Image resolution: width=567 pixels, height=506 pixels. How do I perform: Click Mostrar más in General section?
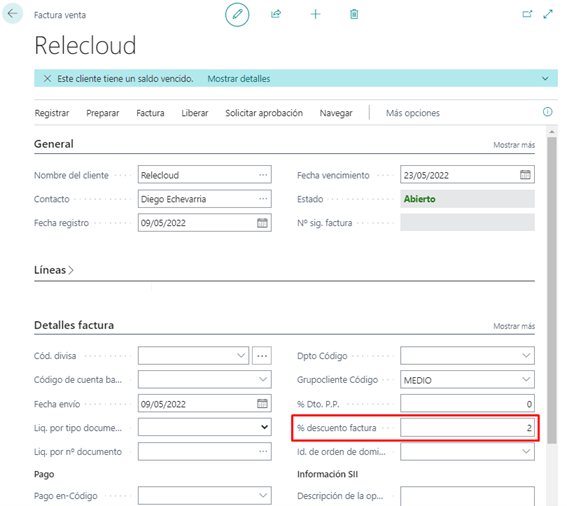pyautogui.click(x=514, y=145)
